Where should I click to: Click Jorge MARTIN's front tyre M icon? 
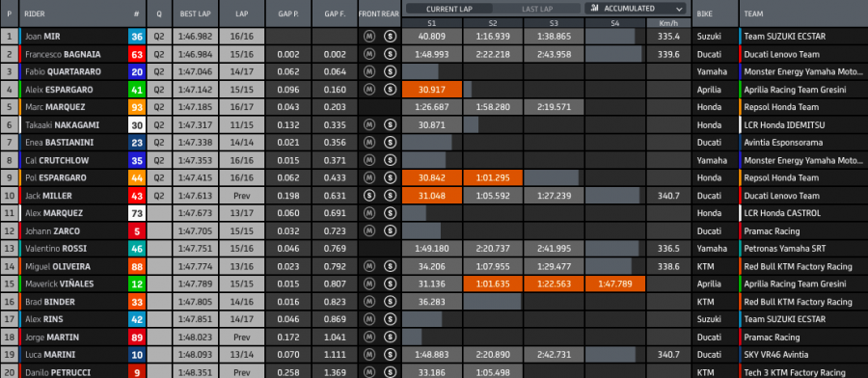(x=368, y=337)
